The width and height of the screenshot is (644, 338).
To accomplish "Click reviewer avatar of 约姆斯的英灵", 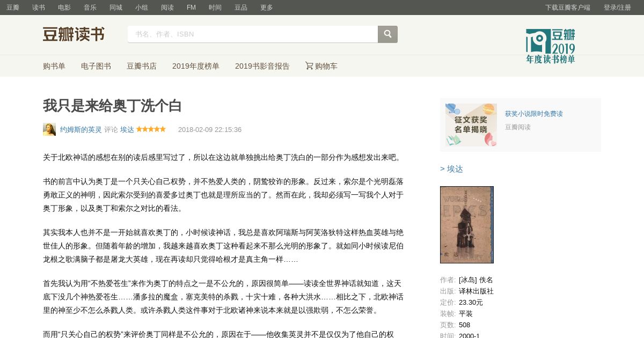I will tap(49, 129).
